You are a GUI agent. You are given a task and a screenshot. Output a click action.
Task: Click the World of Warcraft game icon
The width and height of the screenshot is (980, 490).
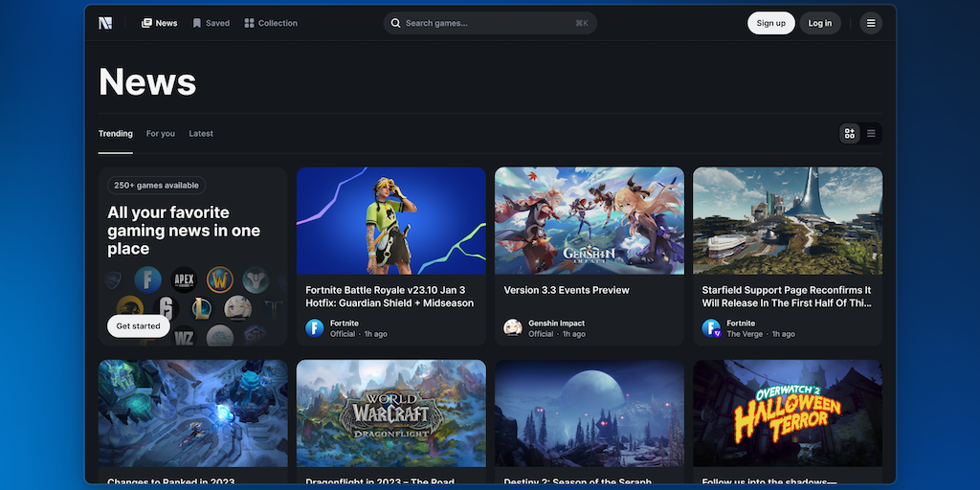pos(220,279)
